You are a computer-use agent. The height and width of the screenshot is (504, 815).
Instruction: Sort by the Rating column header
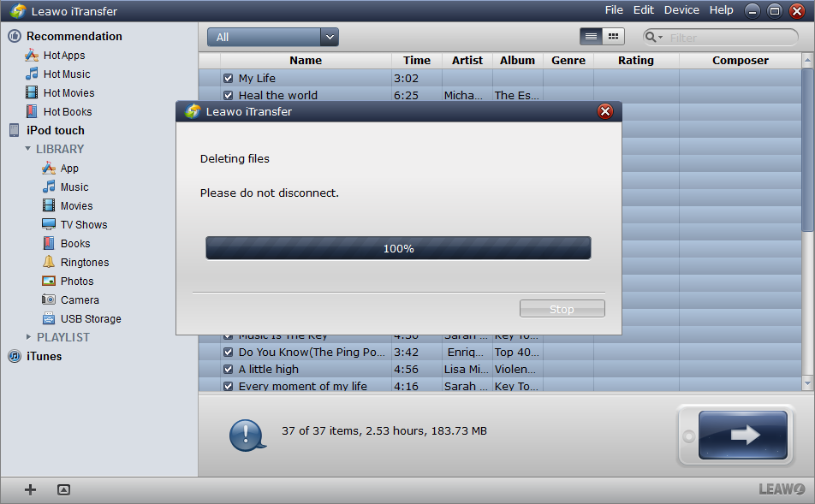636,60
